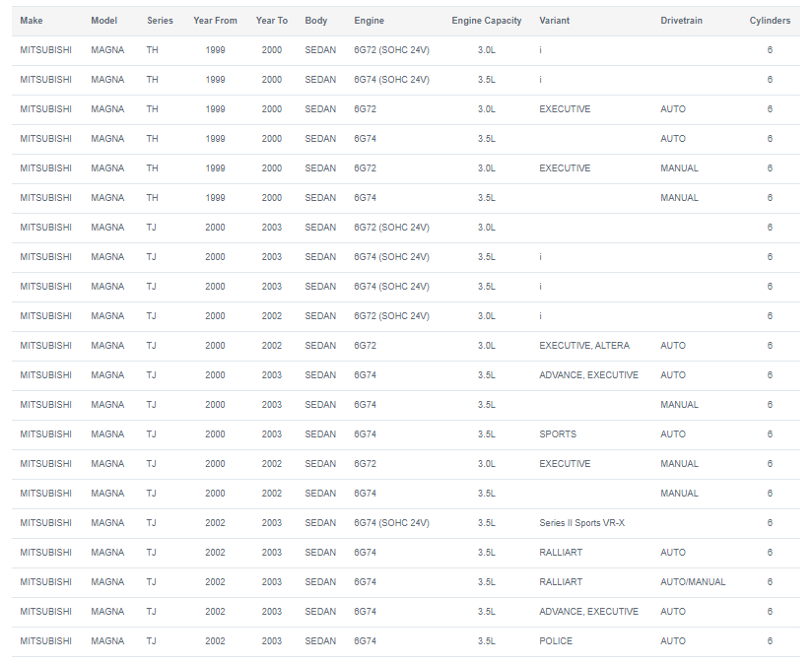Select the Body column header
The width and height of the screenshot is (812, 665).
[x=316, y=21]
